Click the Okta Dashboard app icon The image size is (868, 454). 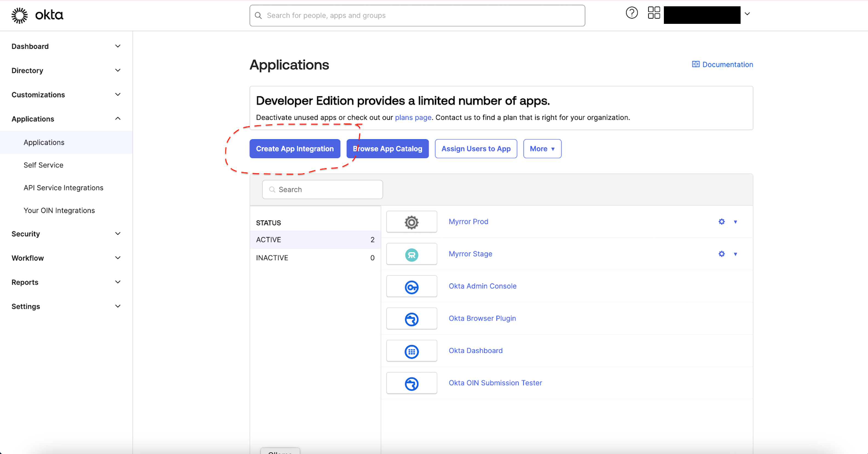click(x=412, y=350)
